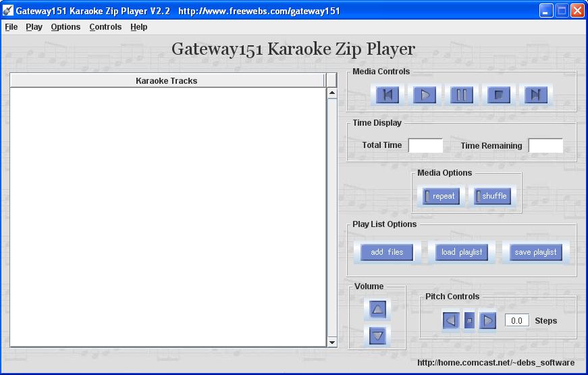The width and height of the screenshot is (588, 375).
Task: Click the pitch Steps value field
Action: coord(516,320)
